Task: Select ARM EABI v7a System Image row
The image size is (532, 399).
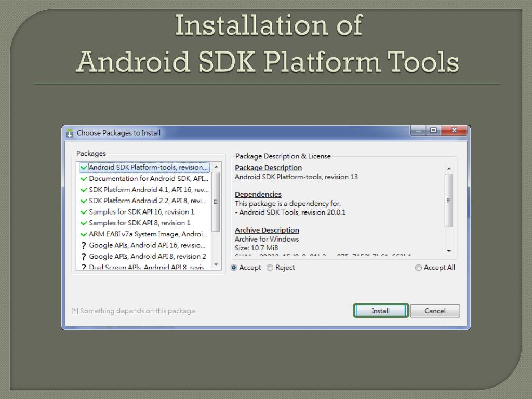Action: point(144,234)
